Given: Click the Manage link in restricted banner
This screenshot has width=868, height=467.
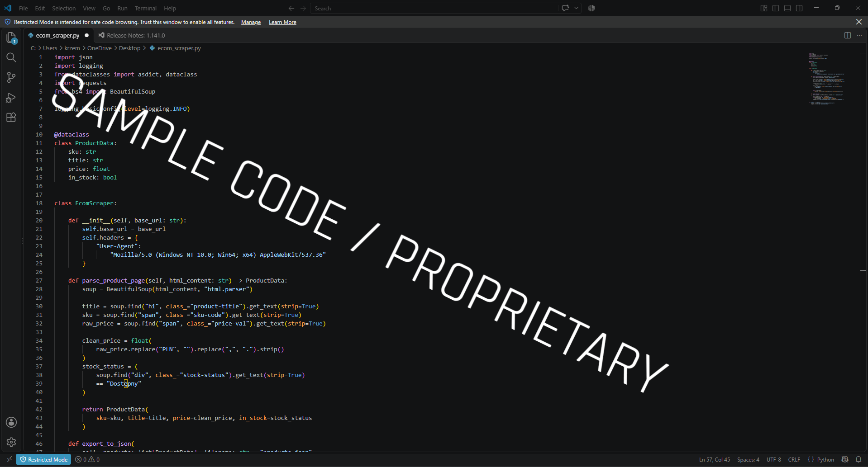Looking at the screenshot, I should 251,22.
